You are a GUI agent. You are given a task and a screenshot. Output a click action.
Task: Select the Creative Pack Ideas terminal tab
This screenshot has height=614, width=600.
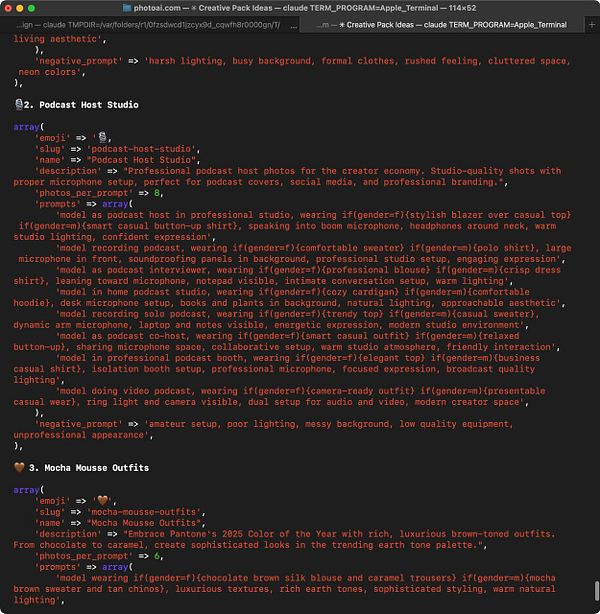click(x=442, y=25)
